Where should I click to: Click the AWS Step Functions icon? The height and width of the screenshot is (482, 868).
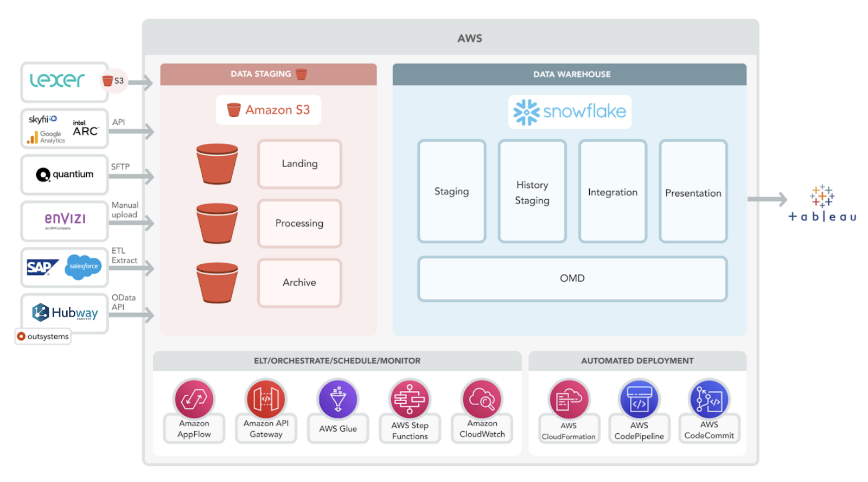[410, 399]
